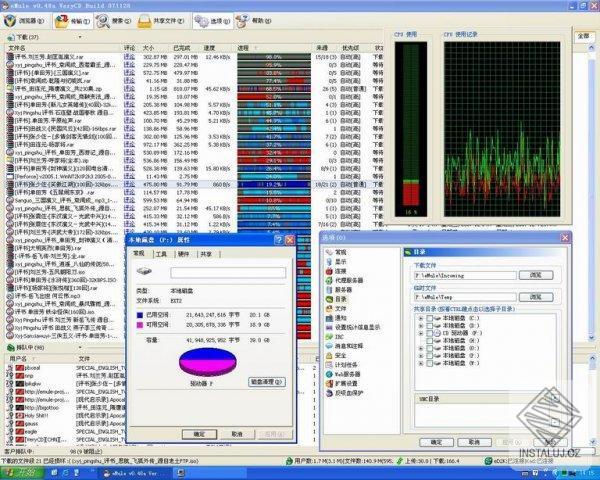Image resolution: width=600 pixels, height=480 pixels.
Task: Switch to 常规 tab in properties dialog
Action: (x=139, y=253)
